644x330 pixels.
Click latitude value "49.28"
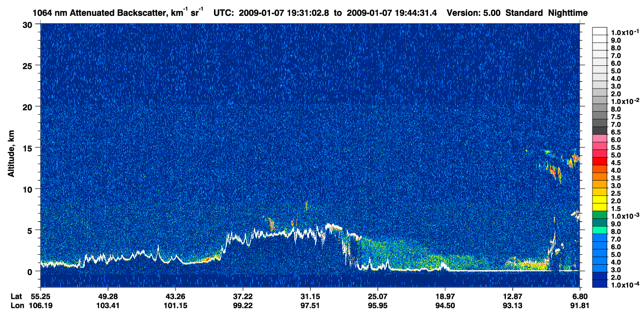(107, 296)
